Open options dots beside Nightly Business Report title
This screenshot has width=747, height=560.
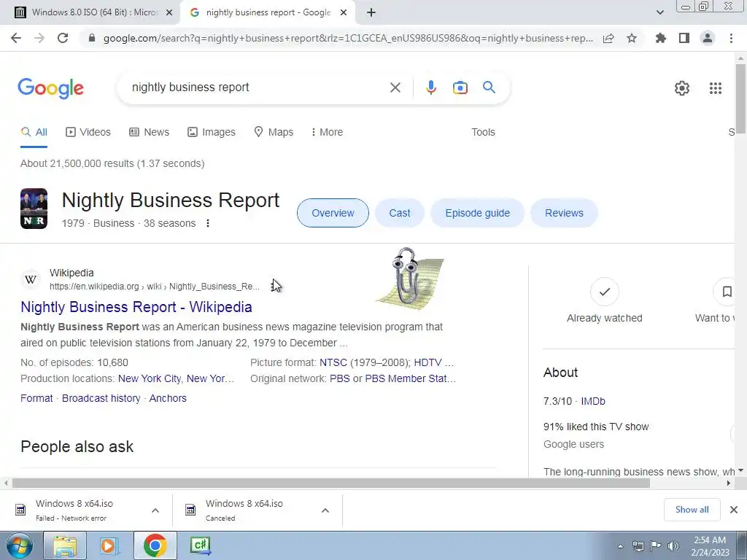[208, 223]
